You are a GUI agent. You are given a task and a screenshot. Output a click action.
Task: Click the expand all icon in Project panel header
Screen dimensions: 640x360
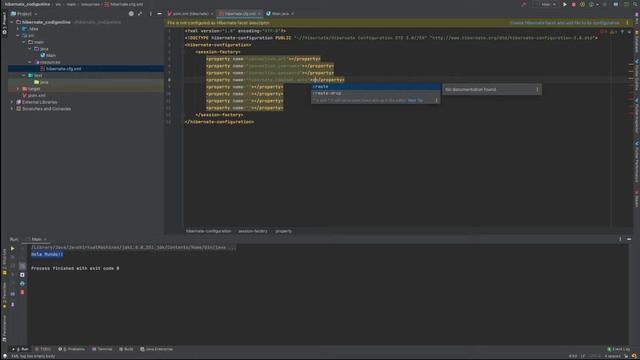point(140,13)
